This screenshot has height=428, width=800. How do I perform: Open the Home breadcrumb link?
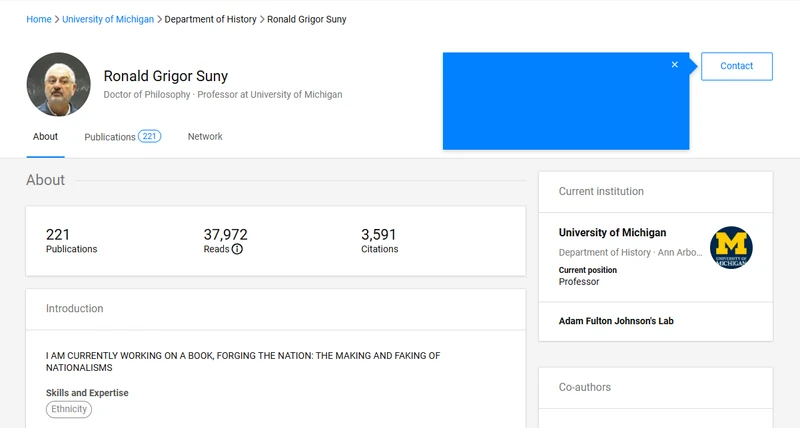[39, 19]
